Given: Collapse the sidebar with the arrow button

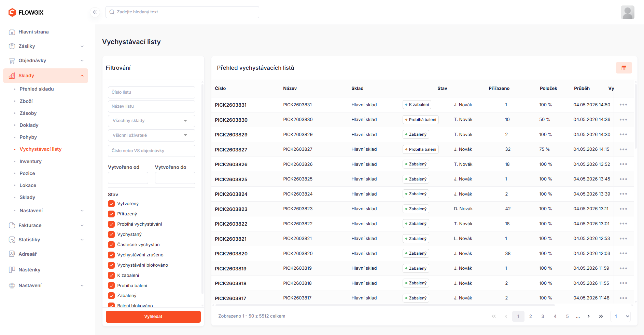Looking at the screenshot, I should (95, 12).
